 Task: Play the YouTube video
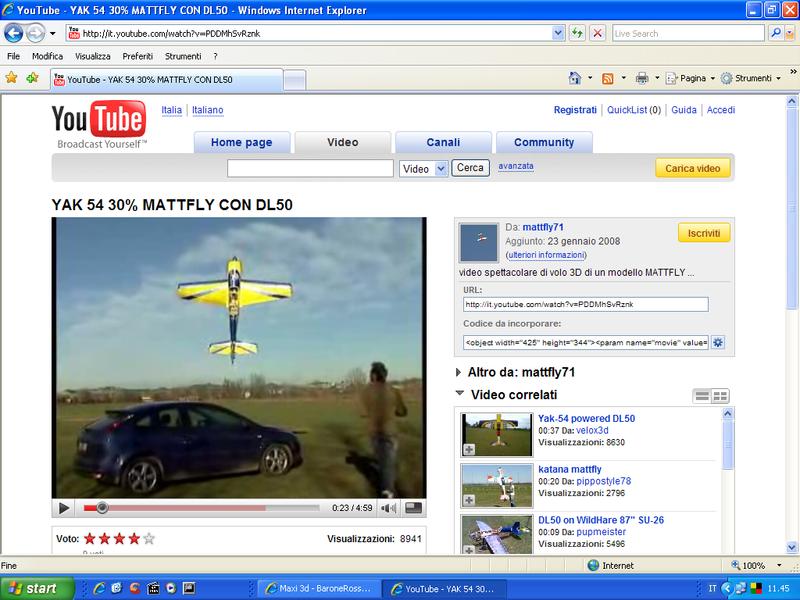coord(64,508)
